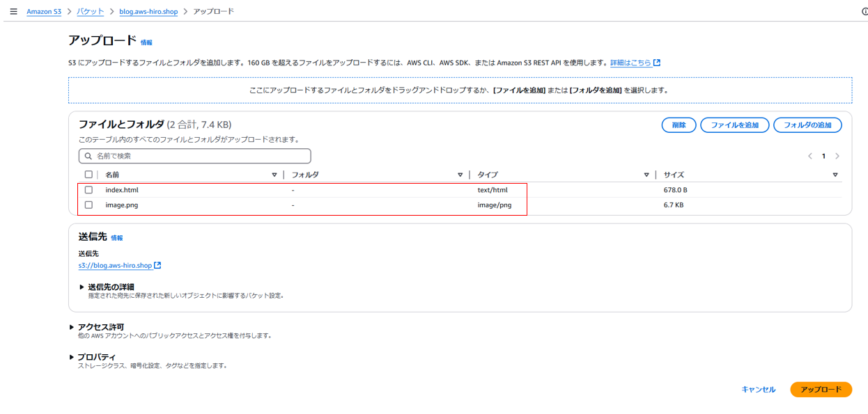Focus the 名前で検索 search field
This screenshot has height=414, width=868.
pyautogui.click(x=194, y=156)
